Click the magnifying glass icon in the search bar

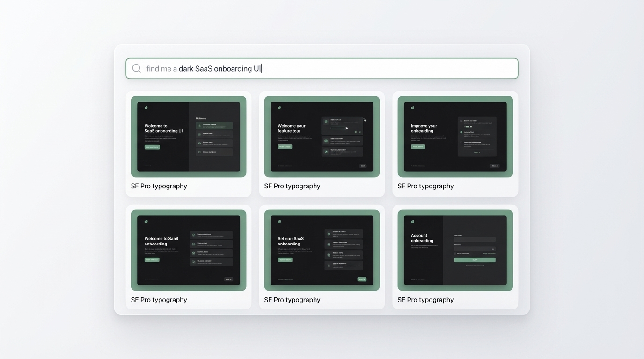tap(136, 68)
